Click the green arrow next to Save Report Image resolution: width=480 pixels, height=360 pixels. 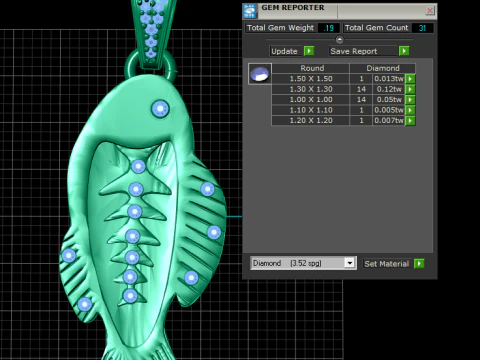coord(404,51)
